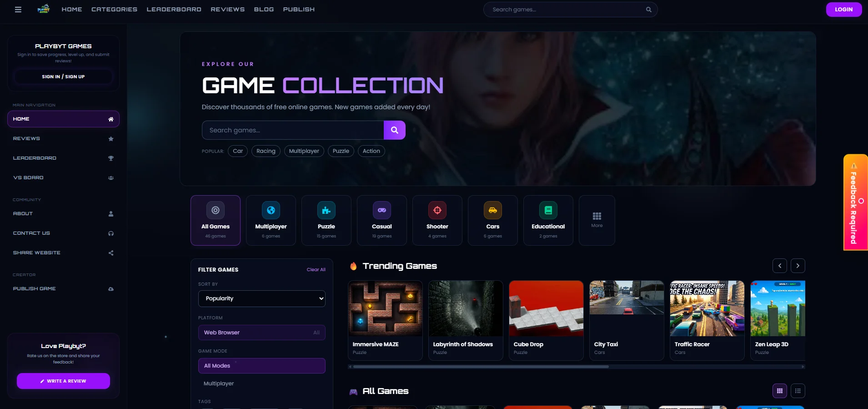Click the Contact Us headset icon
The image size is (868, 409).
tap(111, 233)
